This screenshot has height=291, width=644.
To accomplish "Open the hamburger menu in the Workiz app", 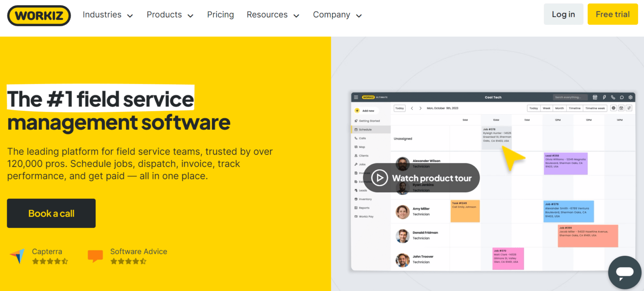I will point(356,97).
